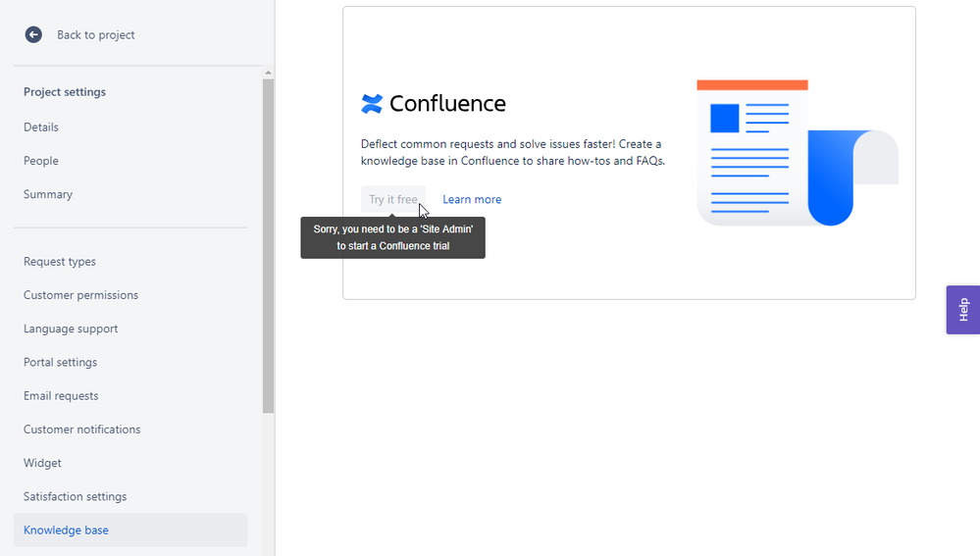Open Language support settings
The width and height of the screenshot is (980, 556).
[71, 329]
